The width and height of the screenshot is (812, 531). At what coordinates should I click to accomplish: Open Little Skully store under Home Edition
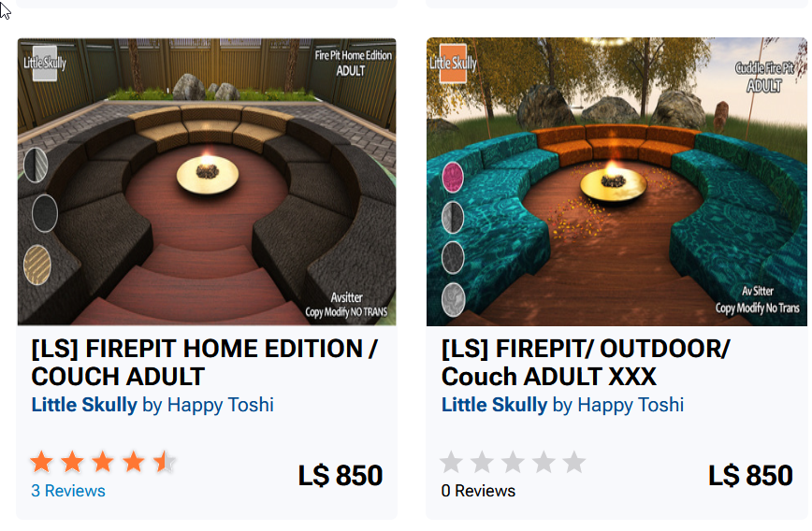[x=84, y=405]
